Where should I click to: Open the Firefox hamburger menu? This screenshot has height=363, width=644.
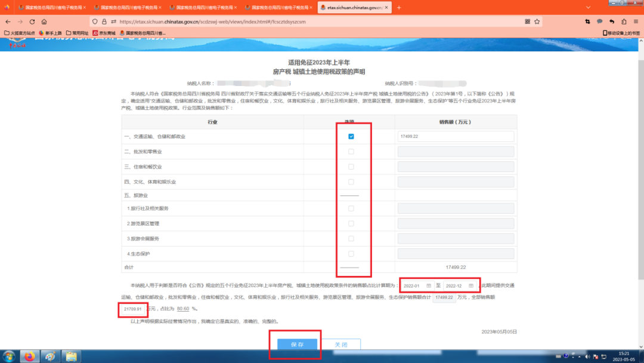click(x=636, y=21)
